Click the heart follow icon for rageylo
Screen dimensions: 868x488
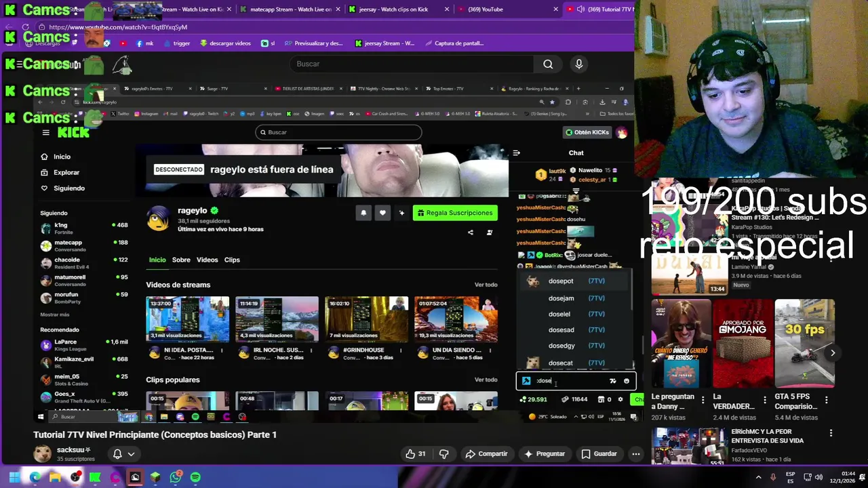[x=382, y=213]
